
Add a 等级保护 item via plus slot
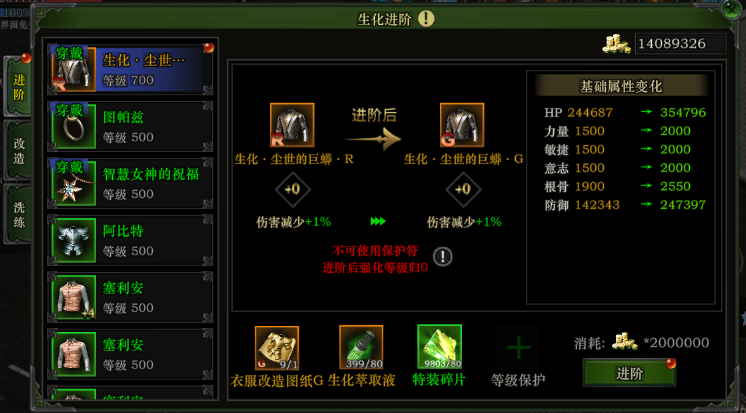[x=518, y=347]
